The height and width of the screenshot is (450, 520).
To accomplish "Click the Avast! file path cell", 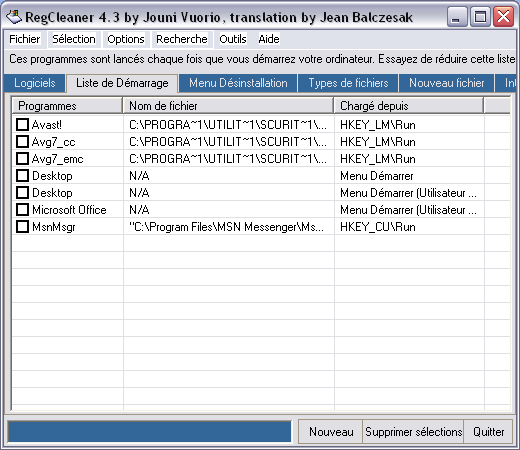I will [229, 125].
